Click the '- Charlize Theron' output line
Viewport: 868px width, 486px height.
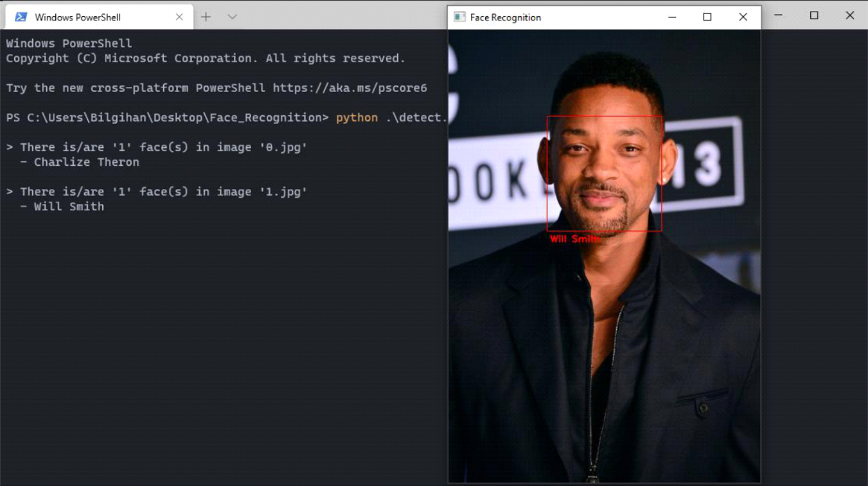[80, 162]
